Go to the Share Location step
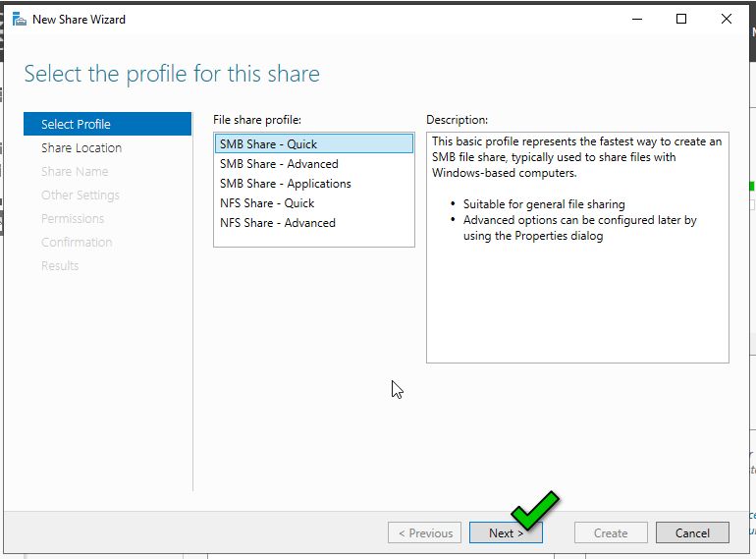Screen dimensions: 756x559 point(81,148)
